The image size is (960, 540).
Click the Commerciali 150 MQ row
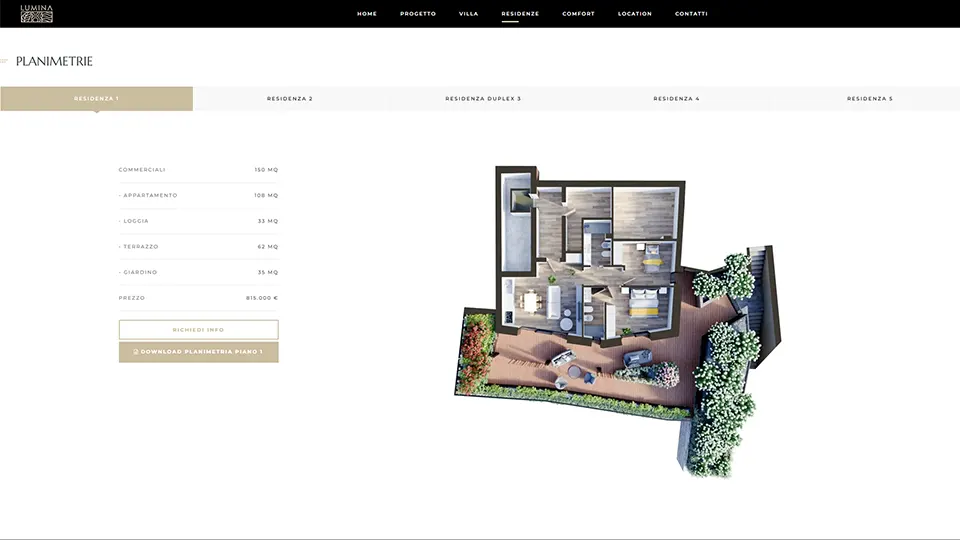click(198, 170)
